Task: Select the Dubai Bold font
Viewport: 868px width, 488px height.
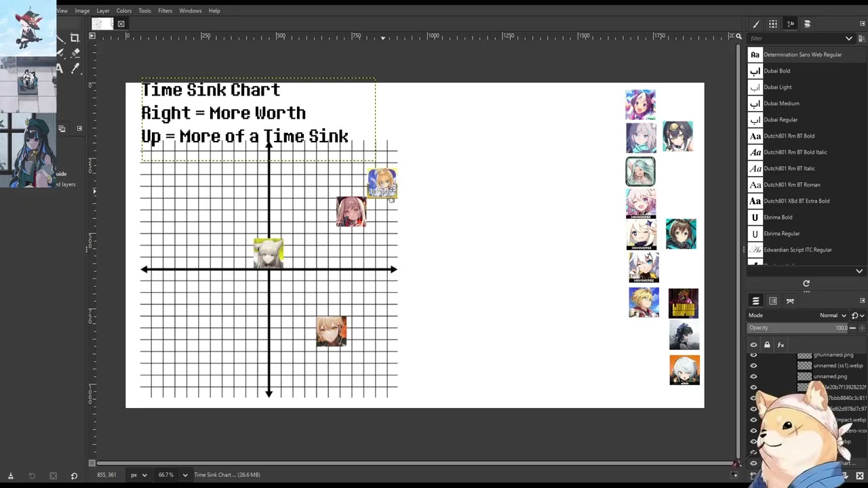Action: (806, 70)
